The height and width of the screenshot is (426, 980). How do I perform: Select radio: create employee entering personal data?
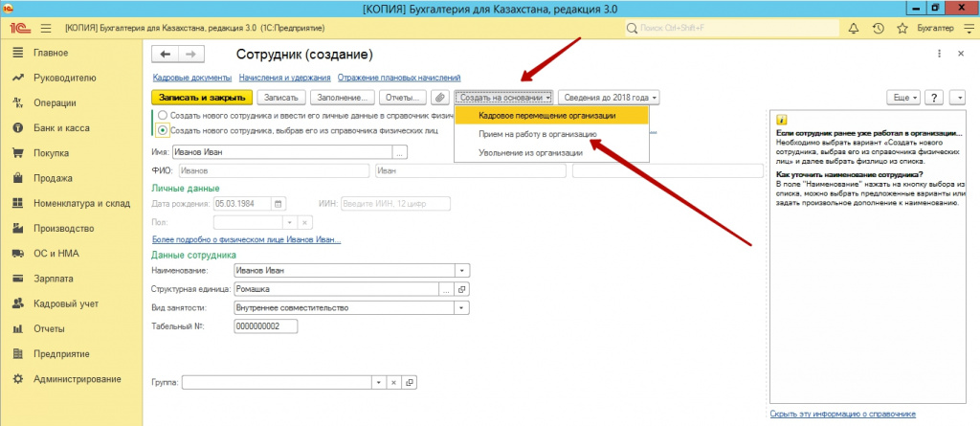coord(163,116)
